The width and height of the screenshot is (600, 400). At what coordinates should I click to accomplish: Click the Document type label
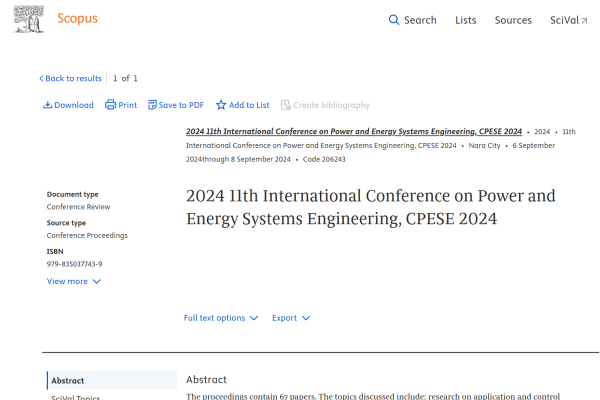(72, 194)
